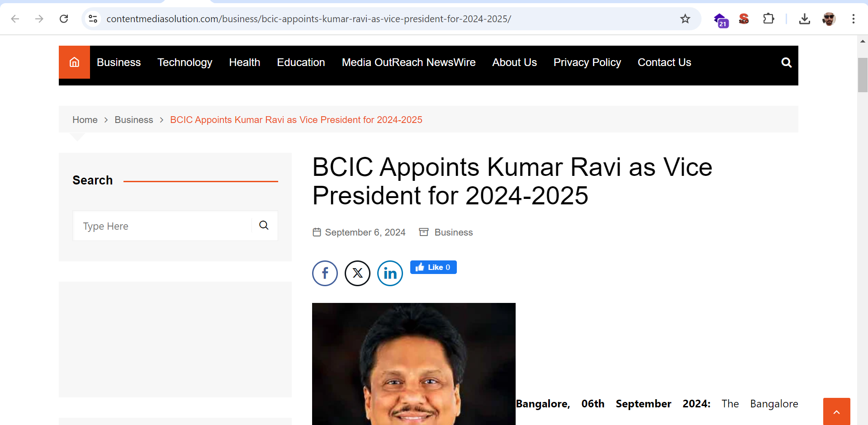Go to Business via breadcrumb
Screen dimensions: 868x425
click(134, 120)
